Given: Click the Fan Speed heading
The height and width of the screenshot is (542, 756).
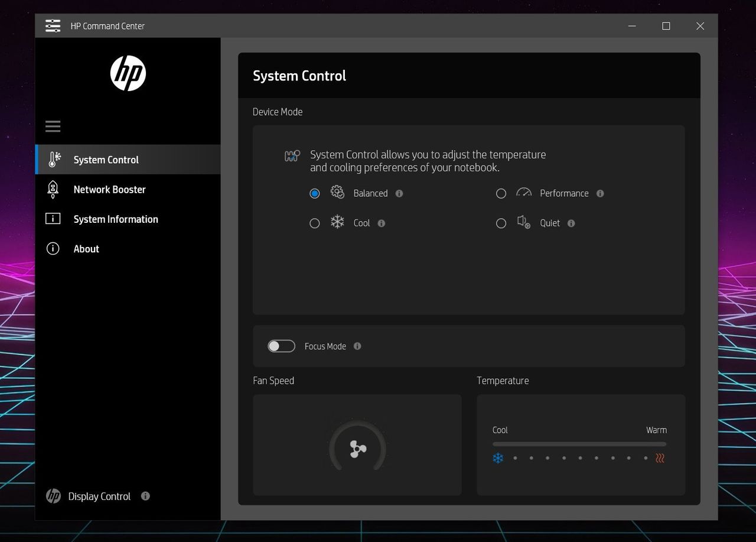Looking at the screenshot, I should [273, 381].
